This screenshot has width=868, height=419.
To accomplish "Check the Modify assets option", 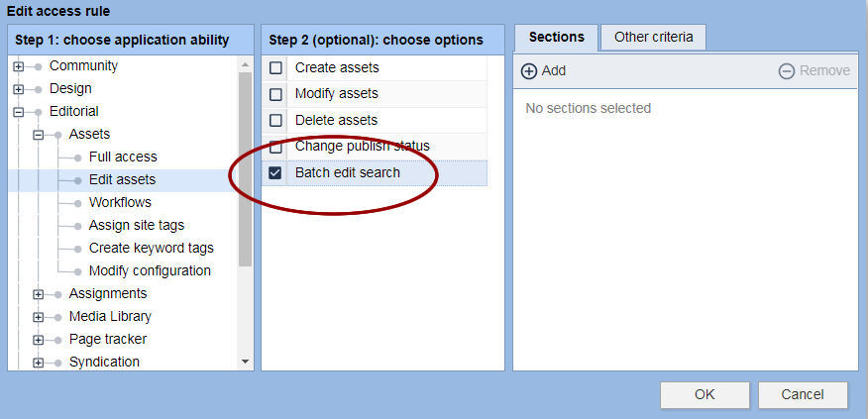I will pos(275,94).
